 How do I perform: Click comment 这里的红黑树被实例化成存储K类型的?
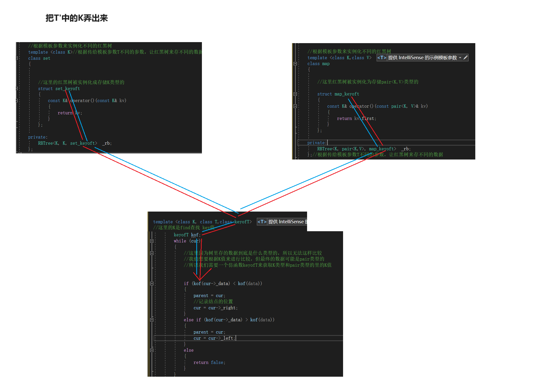point(81,82)
